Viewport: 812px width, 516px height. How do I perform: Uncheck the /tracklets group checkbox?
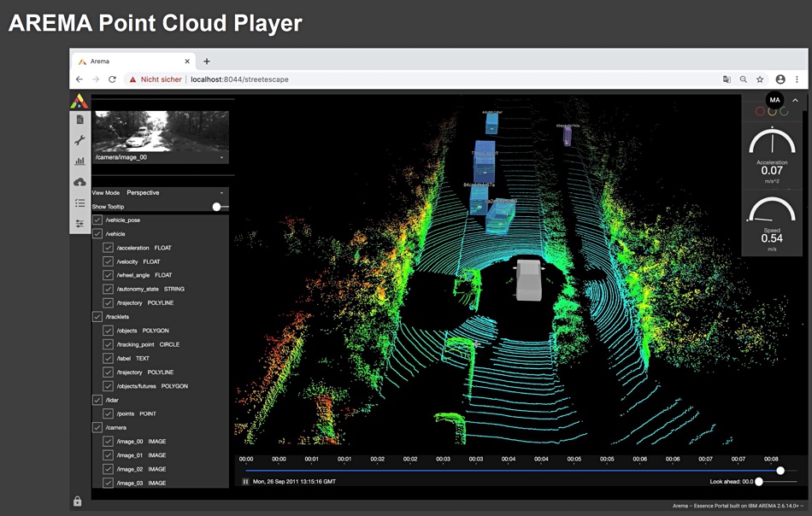pos(97,317)
